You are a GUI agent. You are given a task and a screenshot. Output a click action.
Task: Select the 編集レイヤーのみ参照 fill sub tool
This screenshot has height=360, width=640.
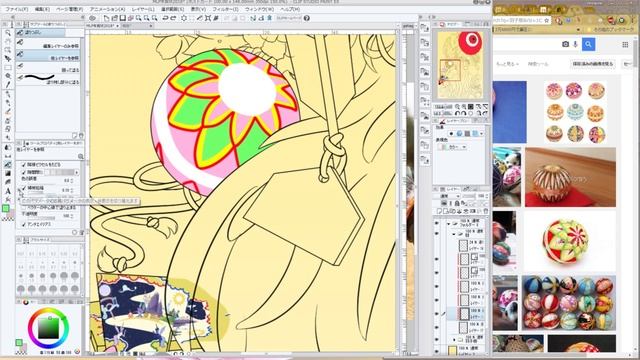(x=48, y=44)
